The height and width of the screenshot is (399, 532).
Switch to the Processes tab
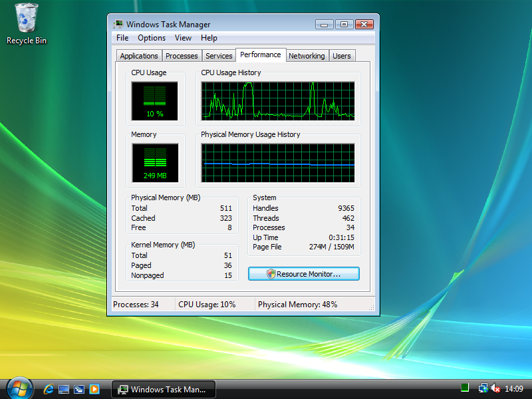coord(182,56)
